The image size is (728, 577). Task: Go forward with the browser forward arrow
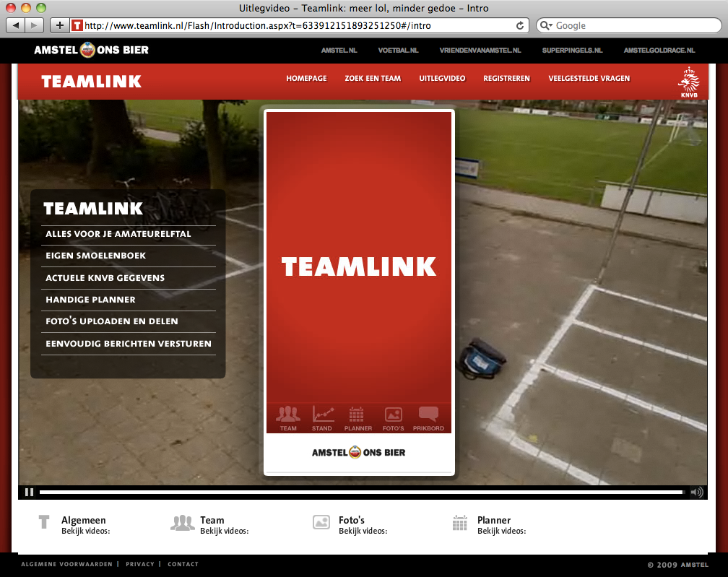click(34, 25)
